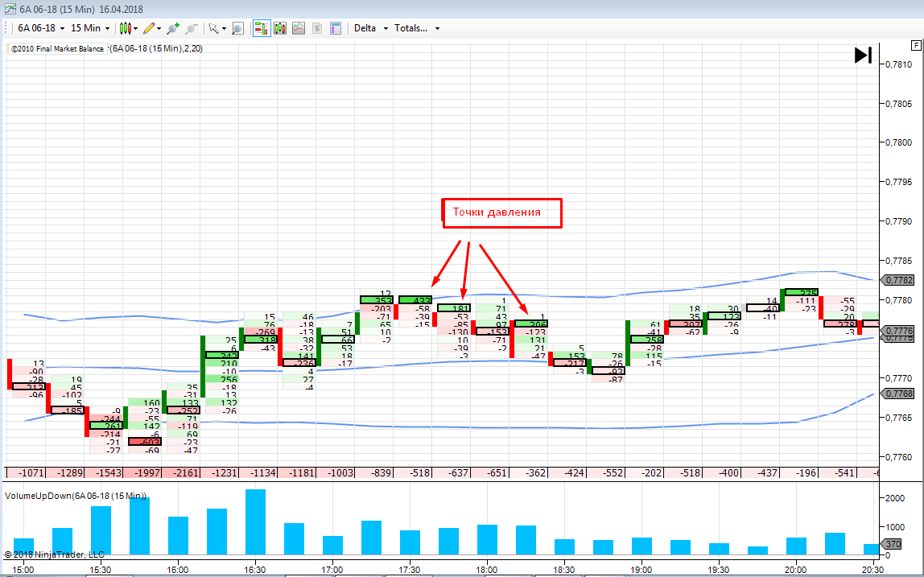Expand the chart style dropdown arrow
924x577 pixels.
coord(135,28)
